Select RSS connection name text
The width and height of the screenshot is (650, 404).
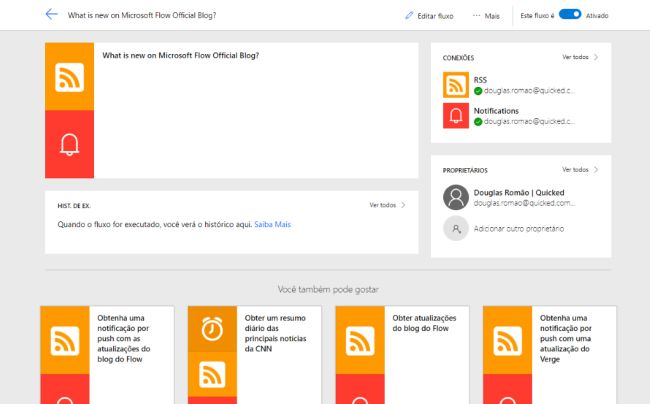pyautogui.click(x=480, y=80)
